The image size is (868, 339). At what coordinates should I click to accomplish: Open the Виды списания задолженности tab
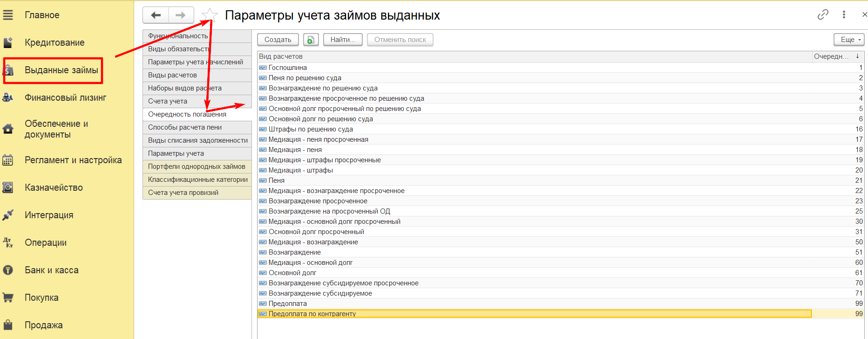(197, 140)
